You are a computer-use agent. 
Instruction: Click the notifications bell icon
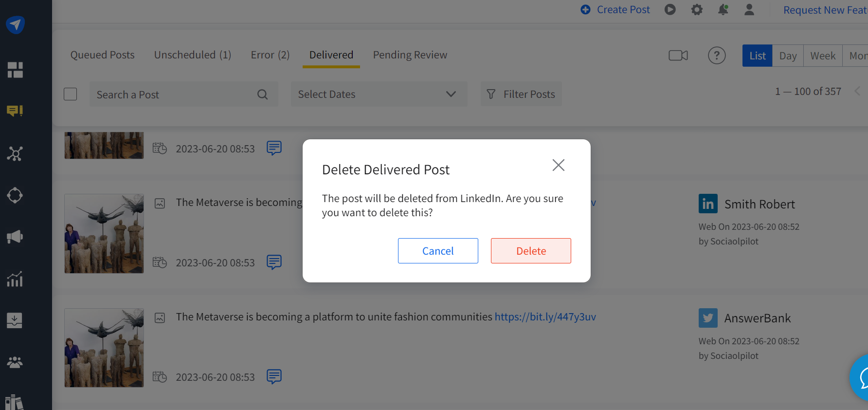tap(723, 10)
